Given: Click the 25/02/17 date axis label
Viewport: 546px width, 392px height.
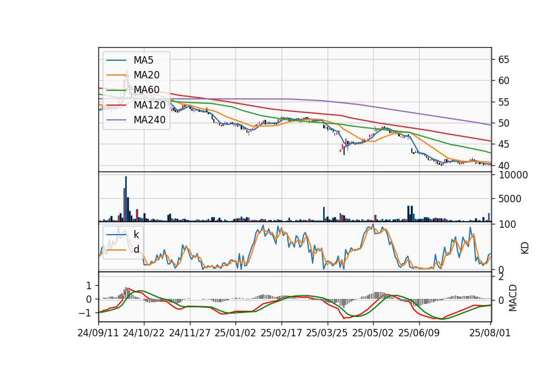Looking at the screenshot, I should point(282,333).
